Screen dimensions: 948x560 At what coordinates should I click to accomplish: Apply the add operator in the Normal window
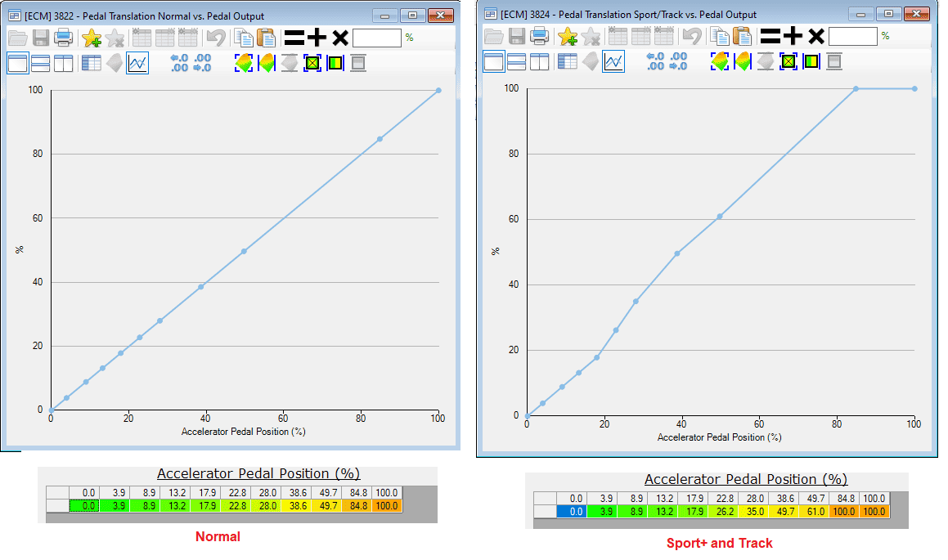coord(317,38)
